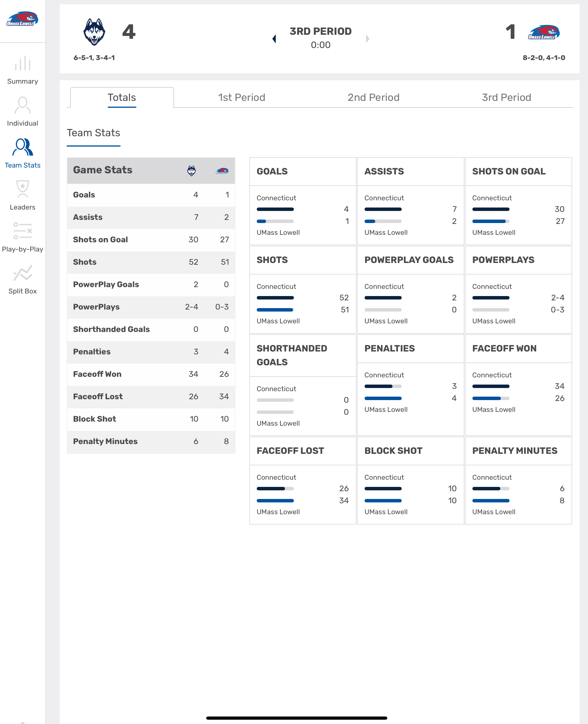The height and width of the screenshot is (724, 588).
Task: Switch to the 1st Period tab
Action: [x=242, y=97]
